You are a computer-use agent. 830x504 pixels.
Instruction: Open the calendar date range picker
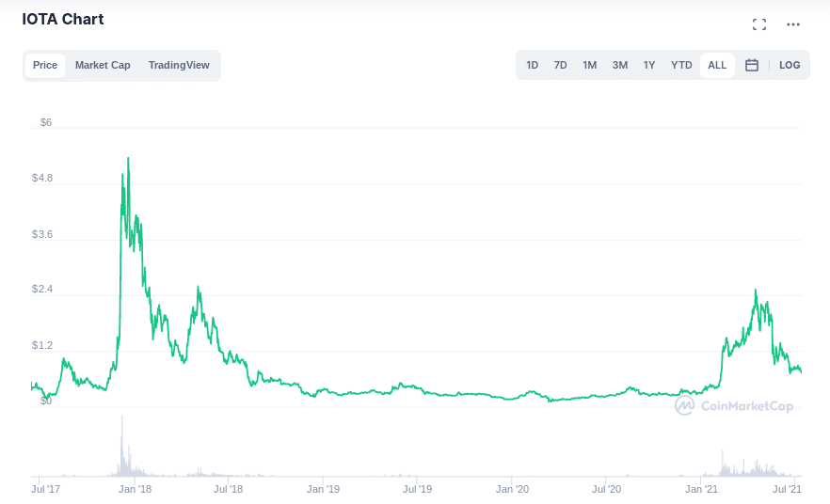pos(752,65)
